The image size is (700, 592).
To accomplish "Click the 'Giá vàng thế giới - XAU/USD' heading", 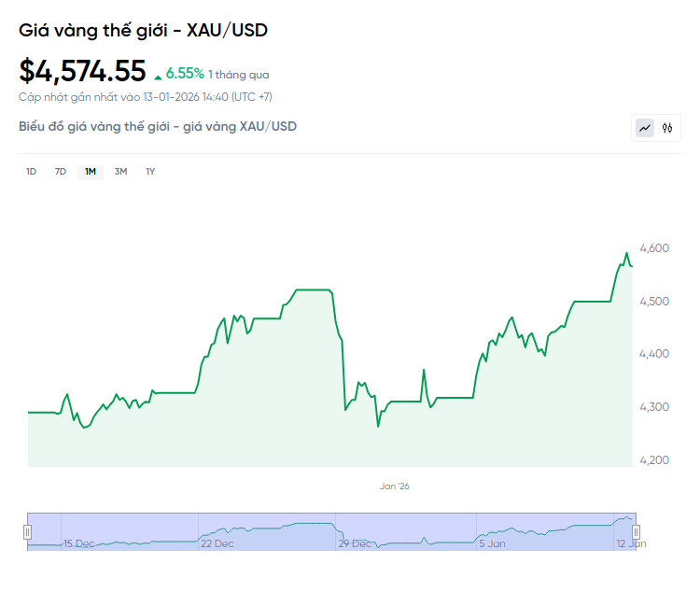I will coord(143,30).
